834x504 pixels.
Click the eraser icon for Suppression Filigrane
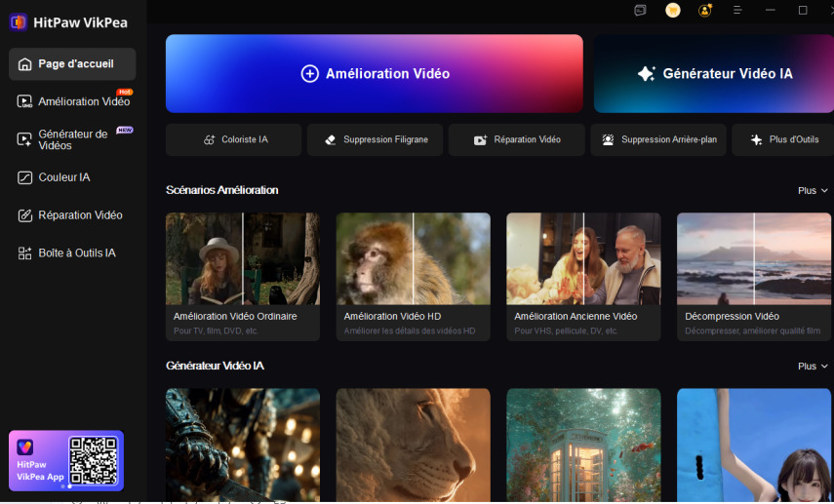click(x=331, y=139)
